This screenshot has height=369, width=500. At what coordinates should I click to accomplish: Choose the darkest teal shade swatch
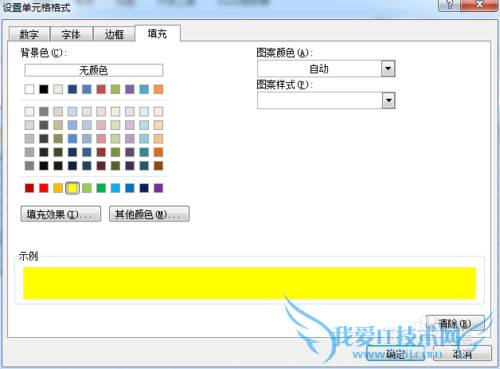click(x=144, y=166)
